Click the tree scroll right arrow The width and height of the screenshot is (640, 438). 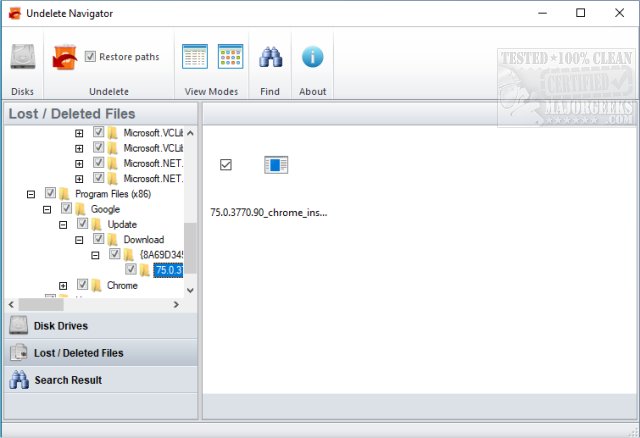[x=176, y=305]
